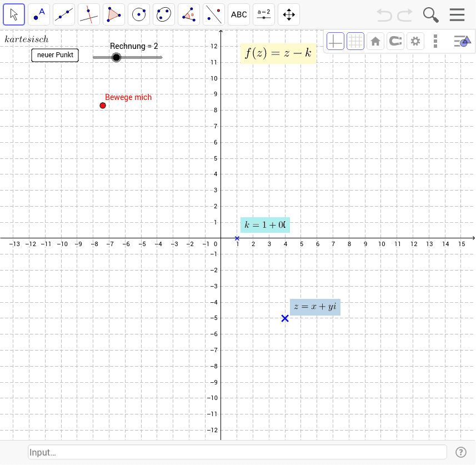Screen dimensions: 476x465
Task: Focus the Input bar field
Action: (237, 452)
